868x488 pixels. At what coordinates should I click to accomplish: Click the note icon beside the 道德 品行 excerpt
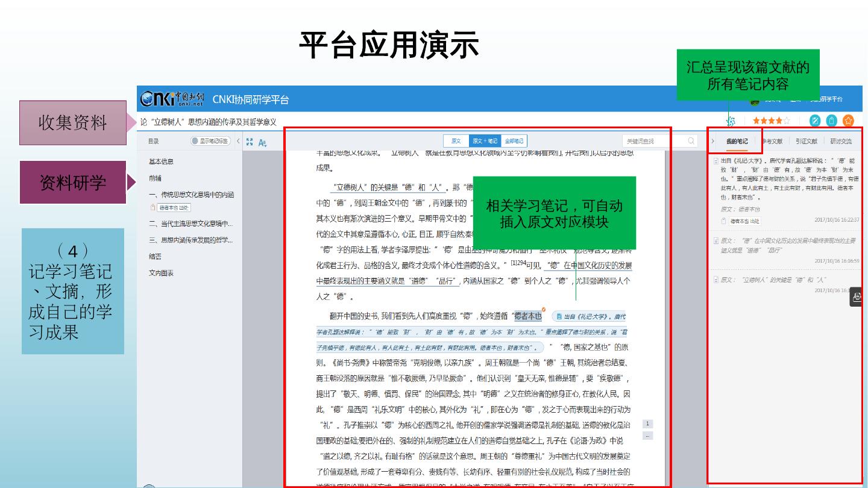(716, 240)
